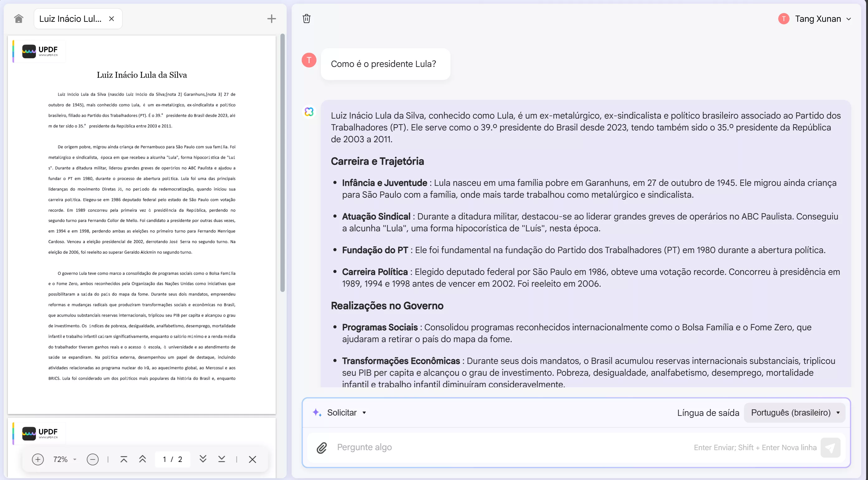Click the send message arrow icon

pyautogui.click(x=830, y=447)
